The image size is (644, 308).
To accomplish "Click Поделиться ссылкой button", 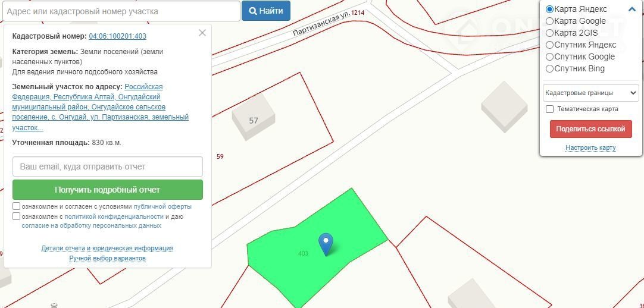I will 590,129.
